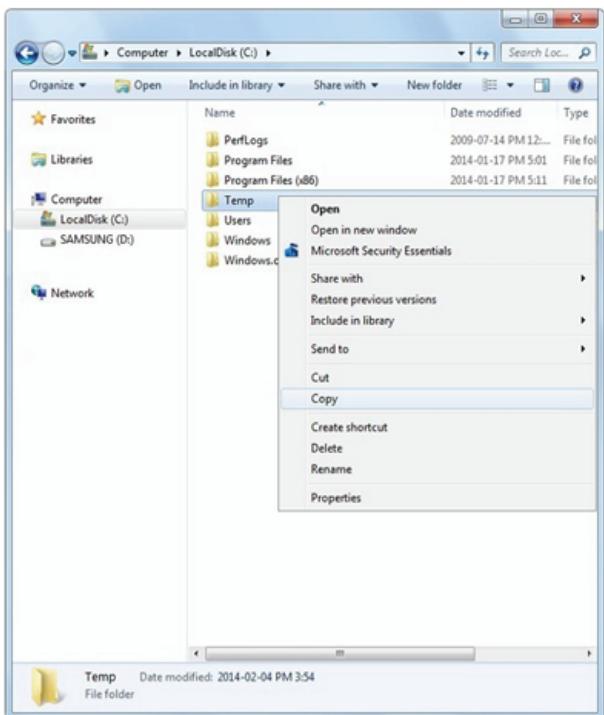This screenshot has width=604, height=715.
Task: Click the Change your view icon
Action: pyautogui.click(x=490, y=85)
